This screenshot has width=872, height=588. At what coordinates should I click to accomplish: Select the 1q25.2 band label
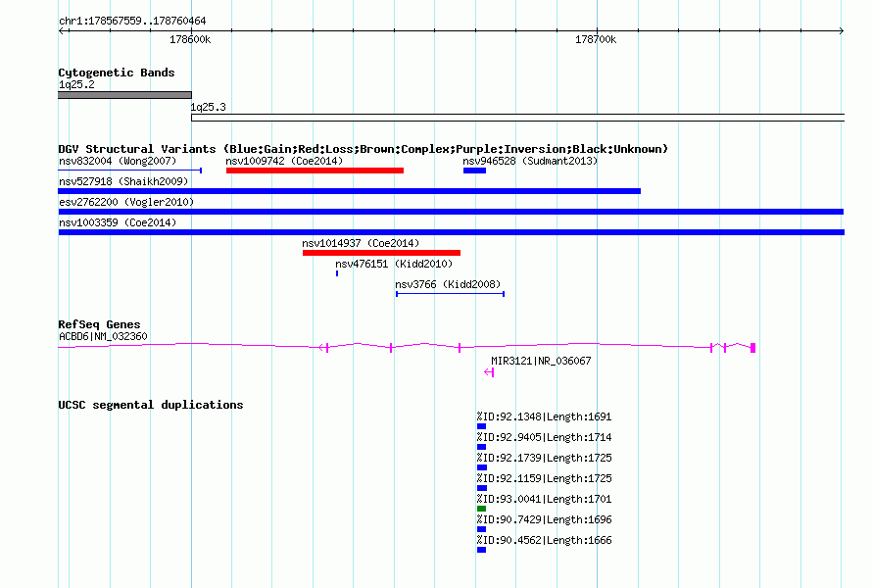(x=76, y=84)
